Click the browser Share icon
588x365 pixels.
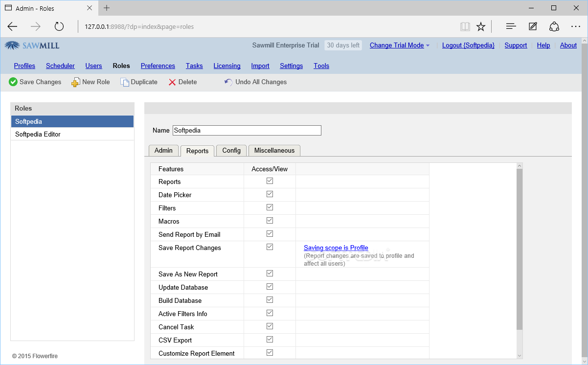click(554, 26)
